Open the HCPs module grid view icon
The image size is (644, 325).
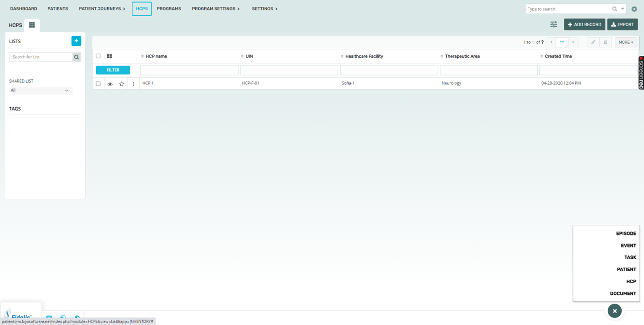point(32,25)
